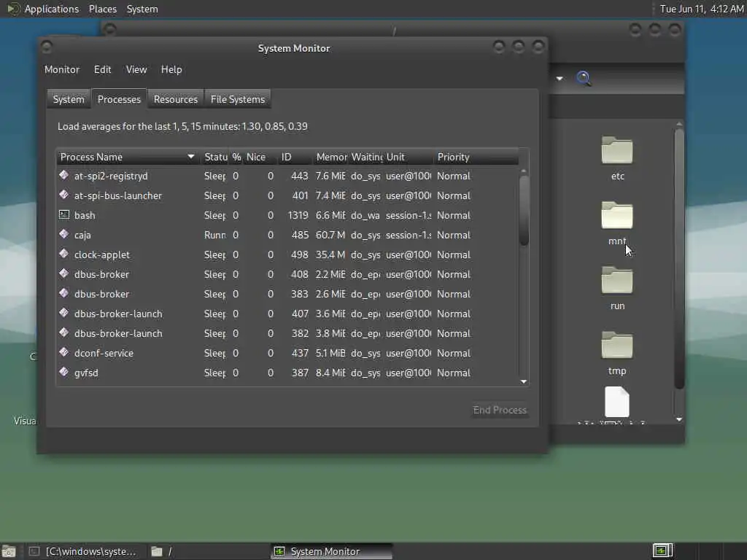Click the file manager vertical scrollbar

tap(679, 258)
